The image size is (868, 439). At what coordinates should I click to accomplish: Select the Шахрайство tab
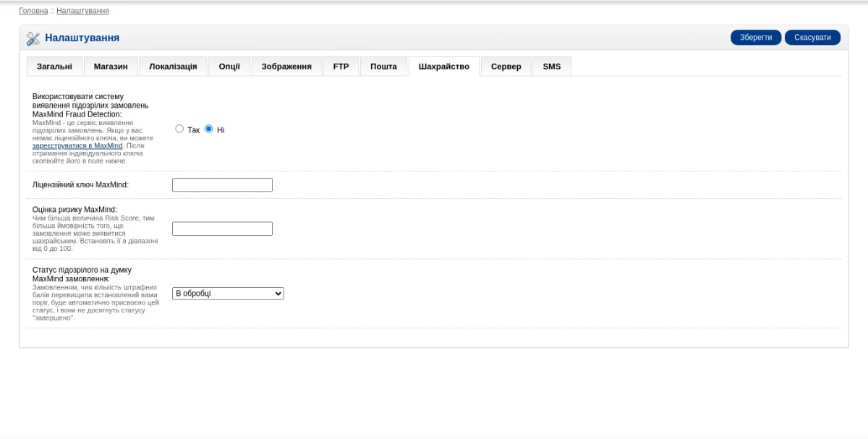coord(444,67)
